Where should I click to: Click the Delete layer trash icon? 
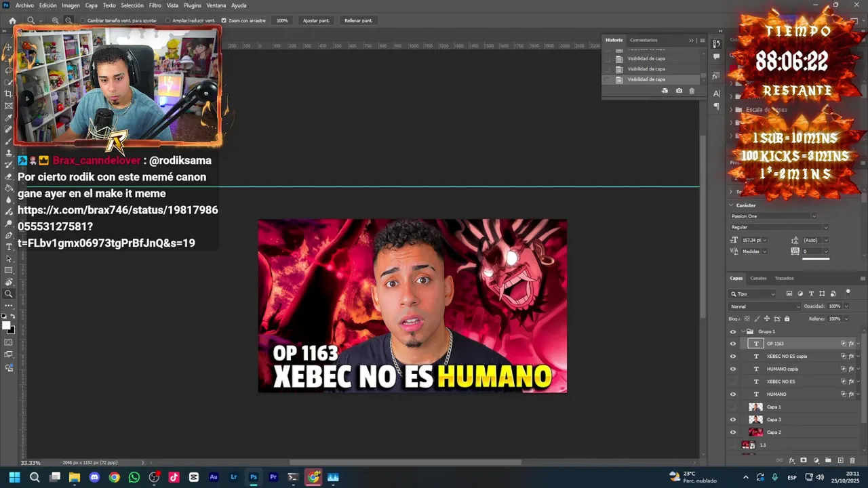click(852, 460)
